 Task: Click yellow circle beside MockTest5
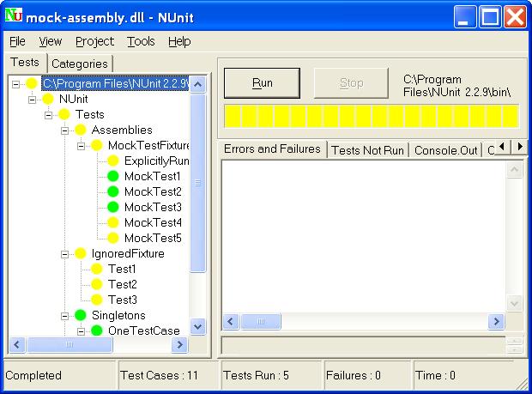(x=113, y=238)
